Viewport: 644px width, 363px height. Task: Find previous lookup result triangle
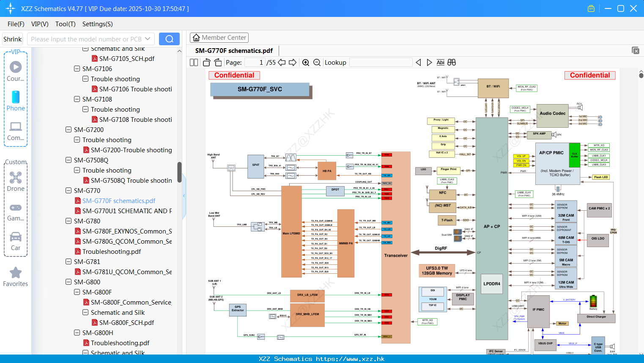[418, 63]
